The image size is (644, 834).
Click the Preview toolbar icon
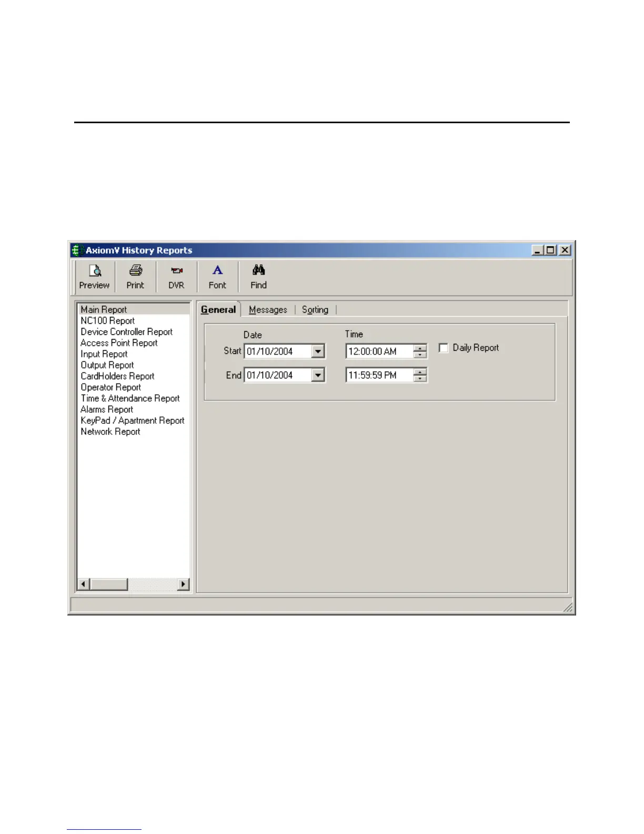(x=95, y=277)
